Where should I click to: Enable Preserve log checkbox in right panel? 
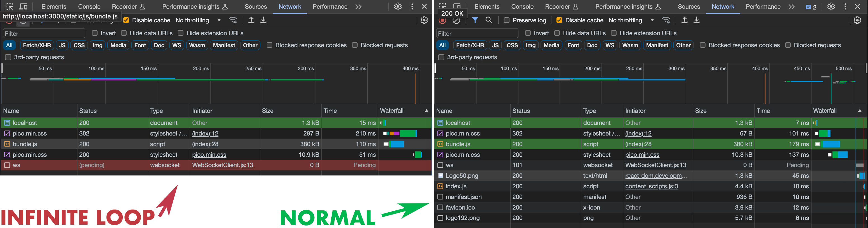pos(506,20)
